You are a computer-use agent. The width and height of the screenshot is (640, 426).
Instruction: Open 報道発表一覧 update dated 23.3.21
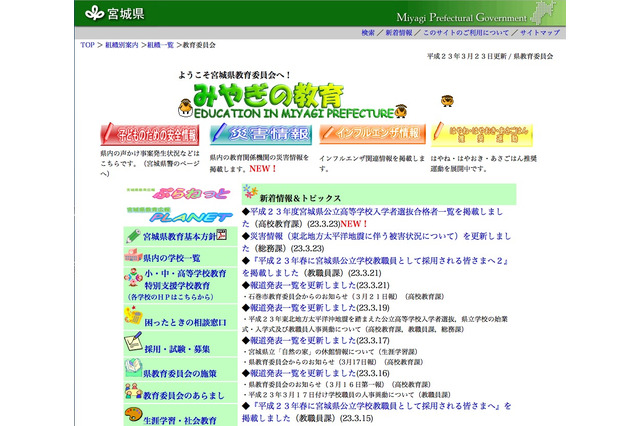pyautogui.click(x=303, y=285)
